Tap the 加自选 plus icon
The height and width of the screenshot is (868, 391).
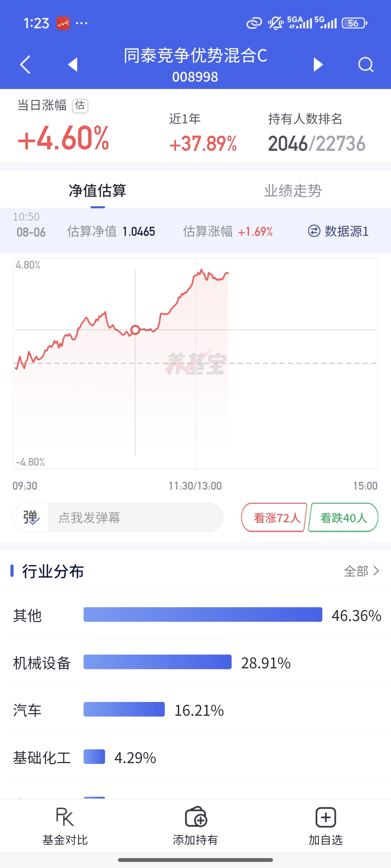click(x=326, y=817)
